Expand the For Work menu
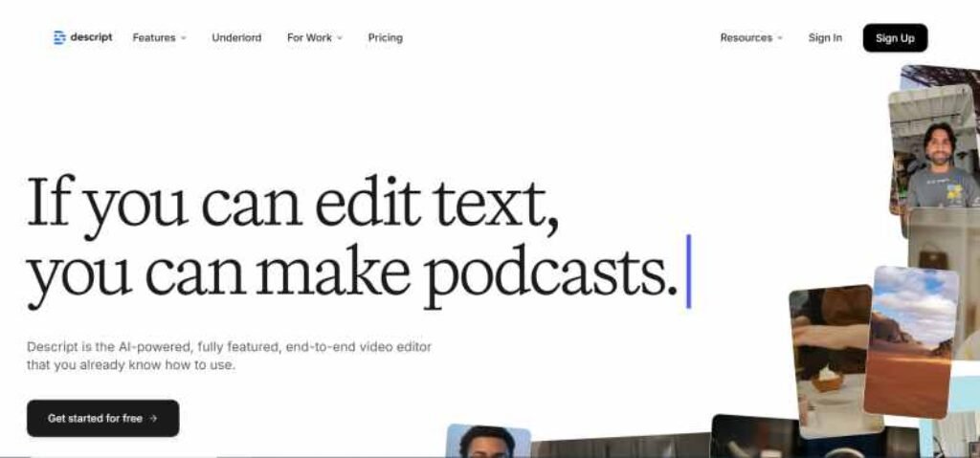Viewport: 980px width, 458px height. [314, 37]
